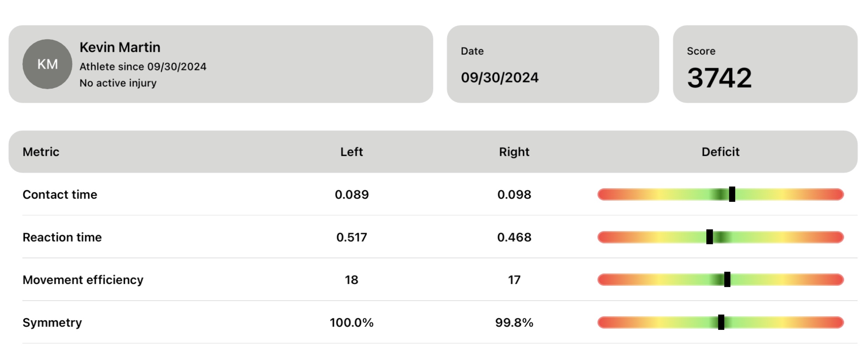The image size is (868, 357).
Task: Click the Contact time left value 0.089
Action: (351, 194)
